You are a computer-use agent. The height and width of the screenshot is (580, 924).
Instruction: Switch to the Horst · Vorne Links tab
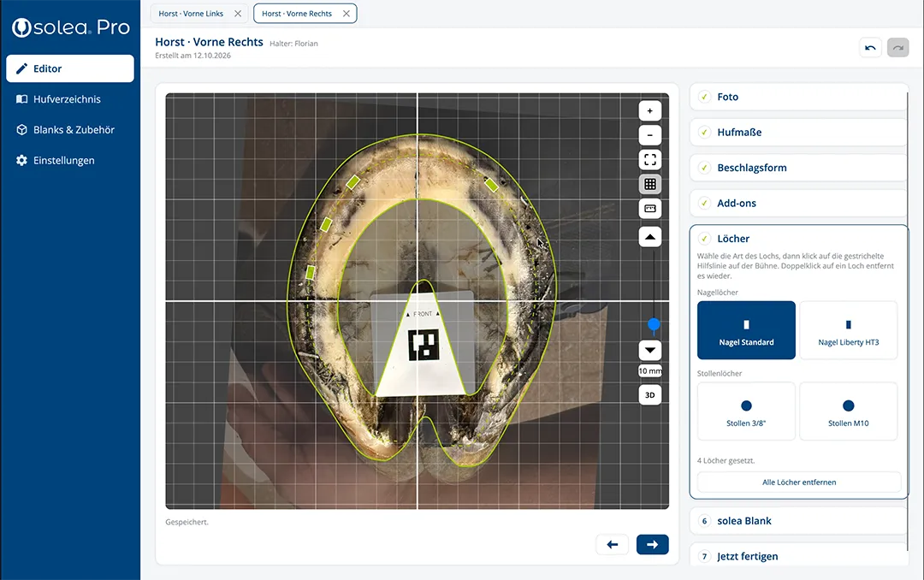(x=191, y=14)
